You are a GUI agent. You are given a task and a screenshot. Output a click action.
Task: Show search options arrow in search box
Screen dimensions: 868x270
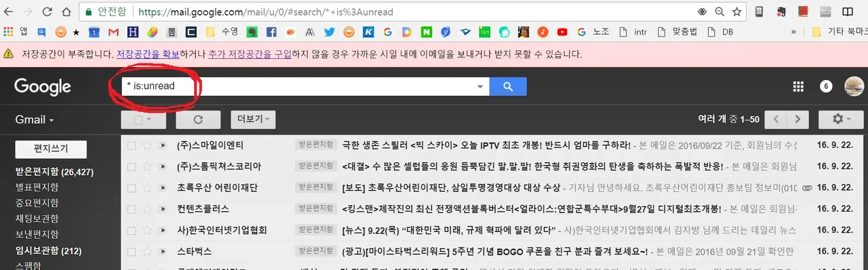480,87
